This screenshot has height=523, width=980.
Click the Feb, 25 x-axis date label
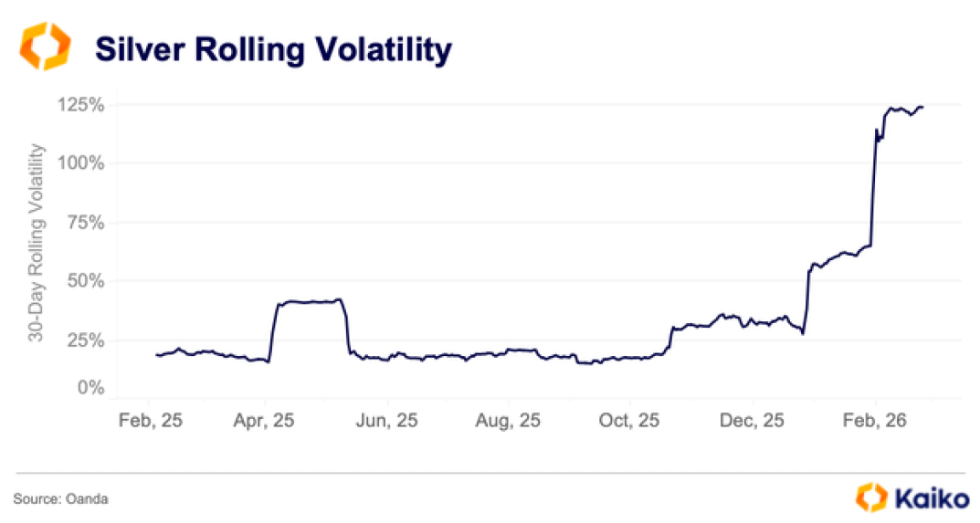tap(149, 422)
